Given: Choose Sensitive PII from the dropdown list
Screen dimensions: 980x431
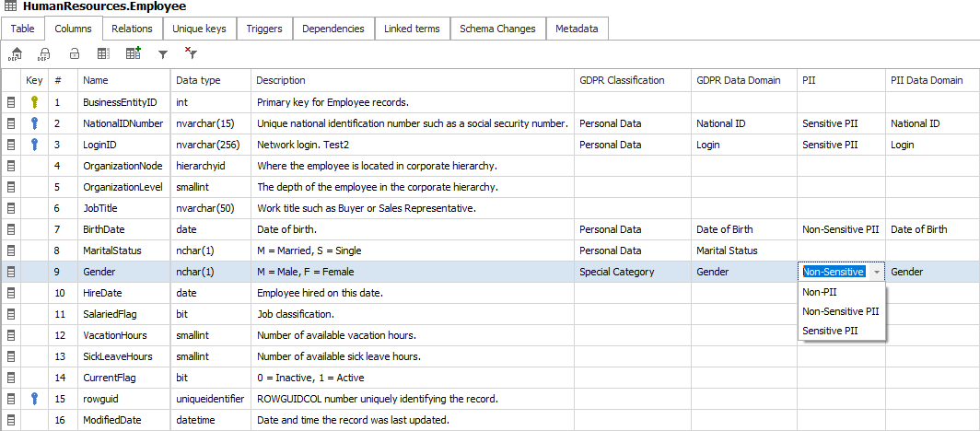Looking at the screenshot, I should coord(830,331).
